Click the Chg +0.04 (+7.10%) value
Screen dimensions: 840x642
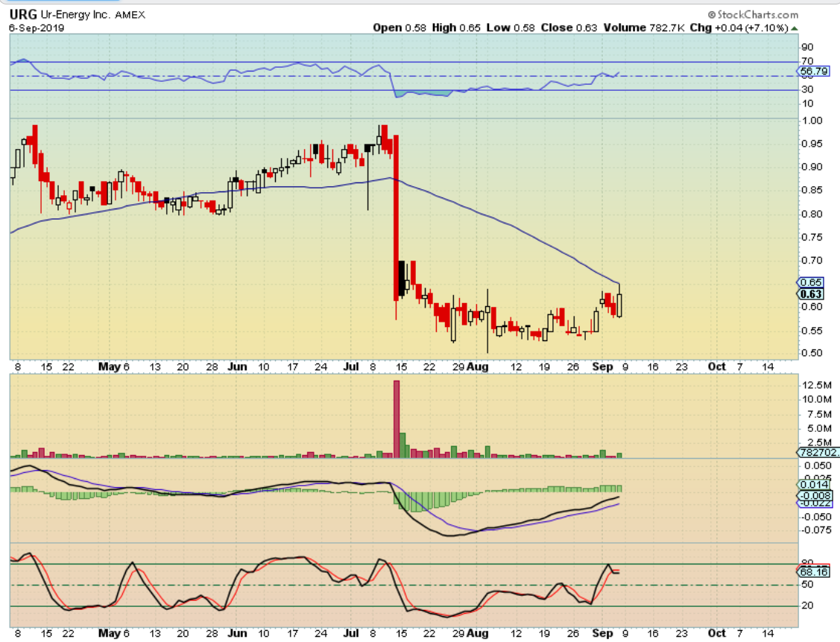739,28
